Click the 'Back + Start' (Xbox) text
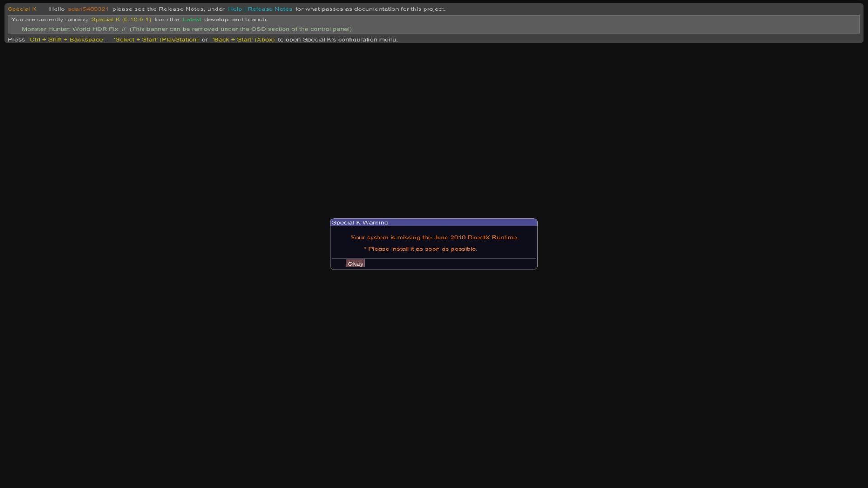Screen dimensions: 868x488 click(244, 39)
